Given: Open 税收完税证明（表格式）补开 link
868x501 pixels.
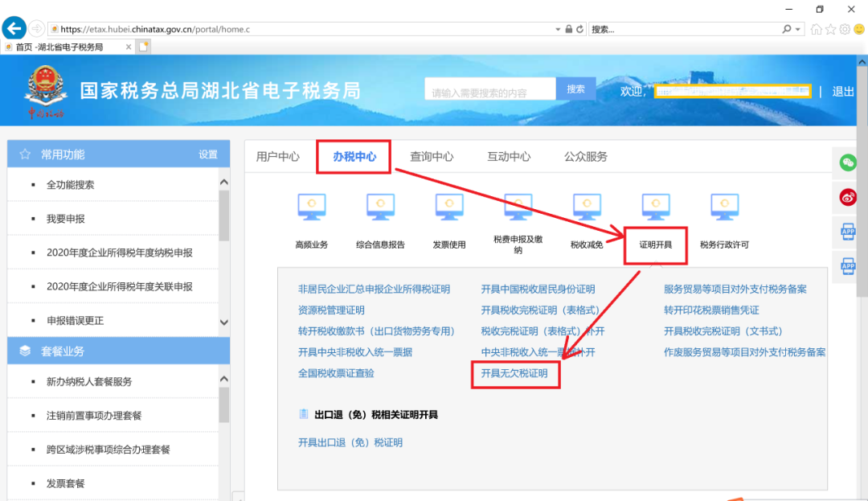Looking at the screenshot, I should [x=542, y=331].
